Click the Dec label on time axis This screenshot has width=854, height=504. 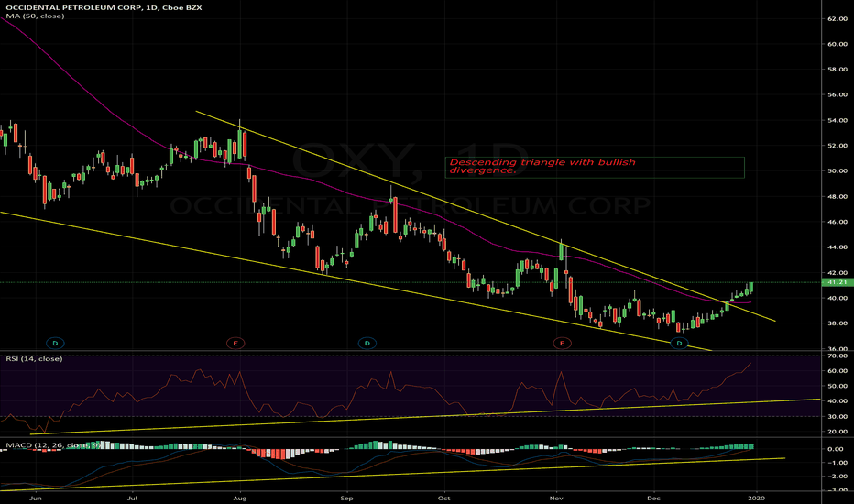[653, 498]
